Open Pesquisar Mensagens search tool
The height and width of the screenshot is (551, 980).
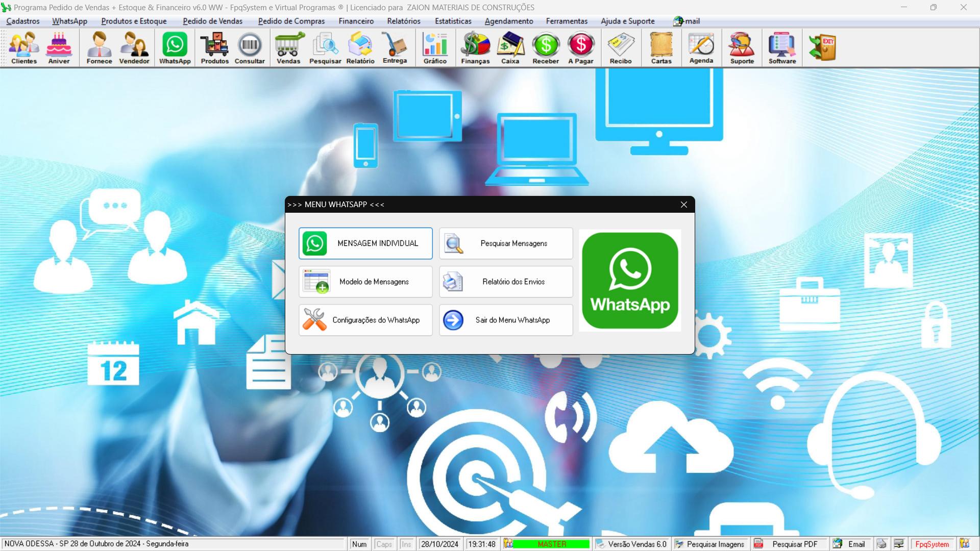[x=505, y=243]
